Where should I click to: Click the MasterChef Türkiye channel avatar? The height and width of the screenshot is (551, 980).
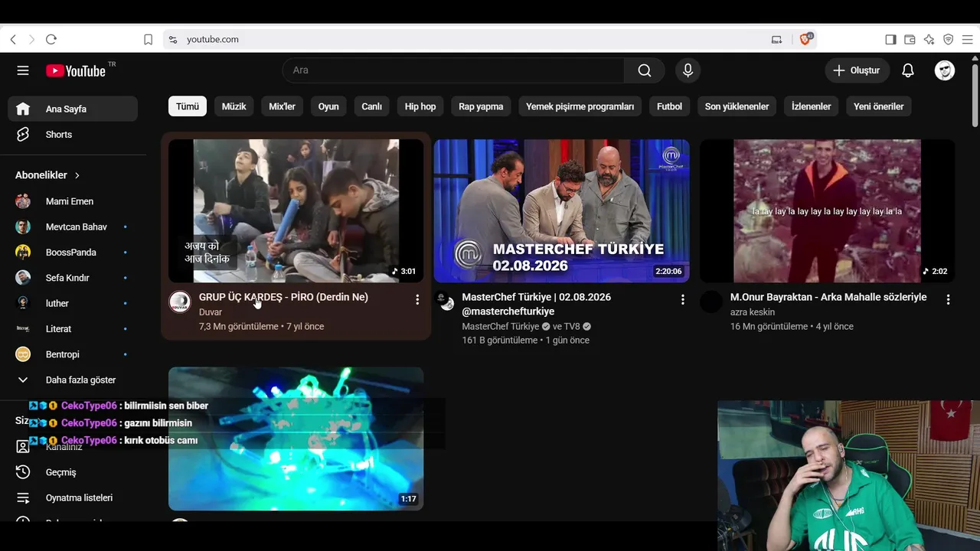[445, 300]
